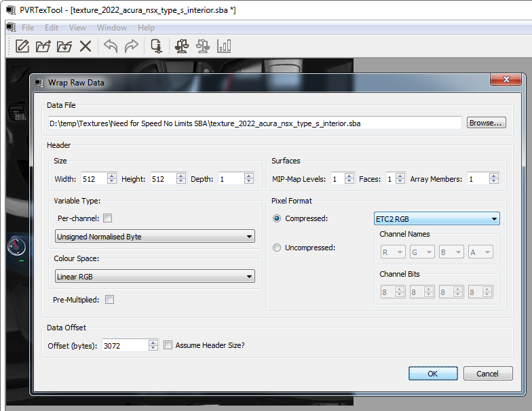532x411 pixels.
Task: Click the Open file folder icon
Action: 43,46
